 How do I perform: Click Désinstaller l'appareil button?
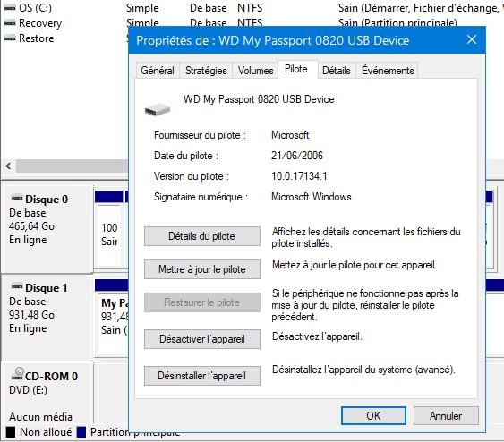point(201,376)
